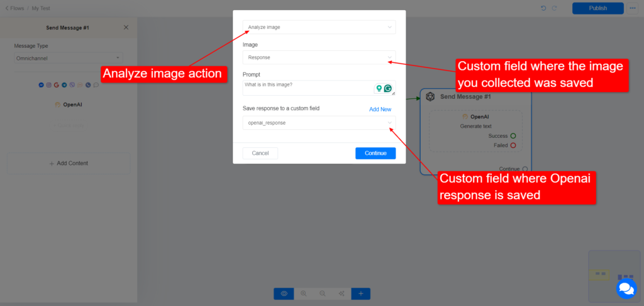644x306 pixels.
Task: Open the three-dots more options menu
Action: [x=633, y=8]
